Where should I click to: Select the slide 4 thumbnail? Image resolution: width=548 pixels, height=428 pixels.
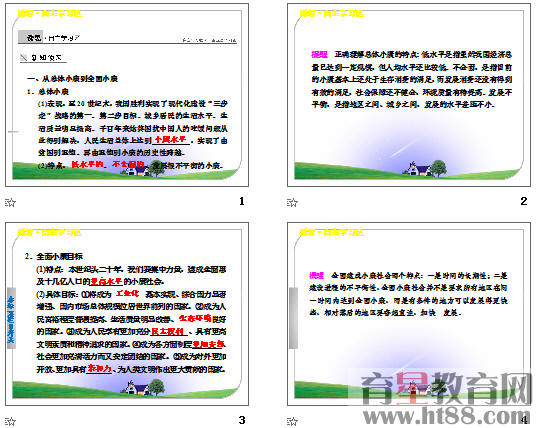tap(409, 314)
